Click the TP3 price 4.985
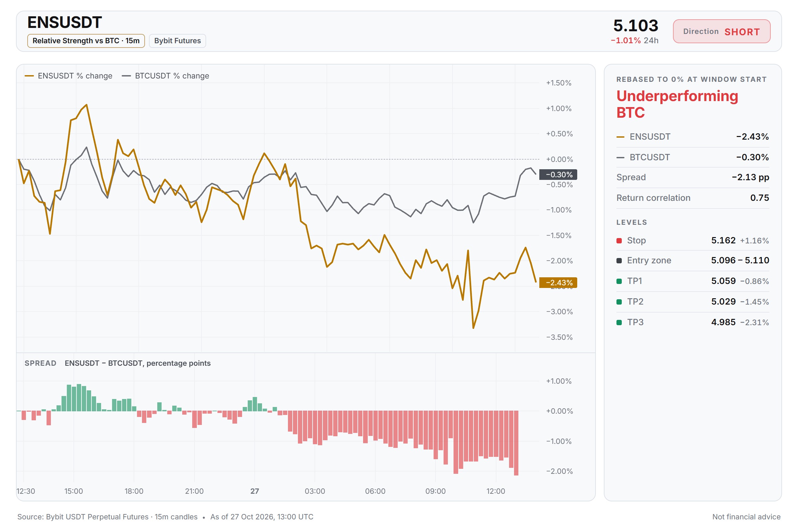Viewport: 798px width, 532px height. tap(723, 322)
